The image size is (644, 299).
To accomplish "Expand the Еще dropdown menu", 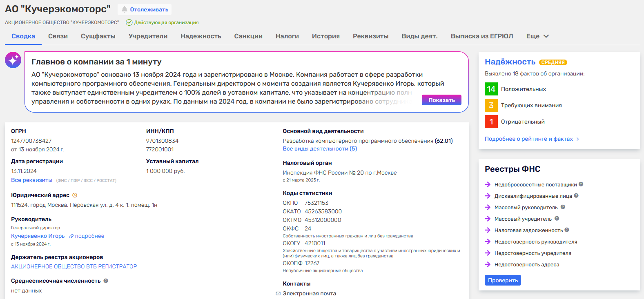I will pyautogui.click(x=537, y=36).
